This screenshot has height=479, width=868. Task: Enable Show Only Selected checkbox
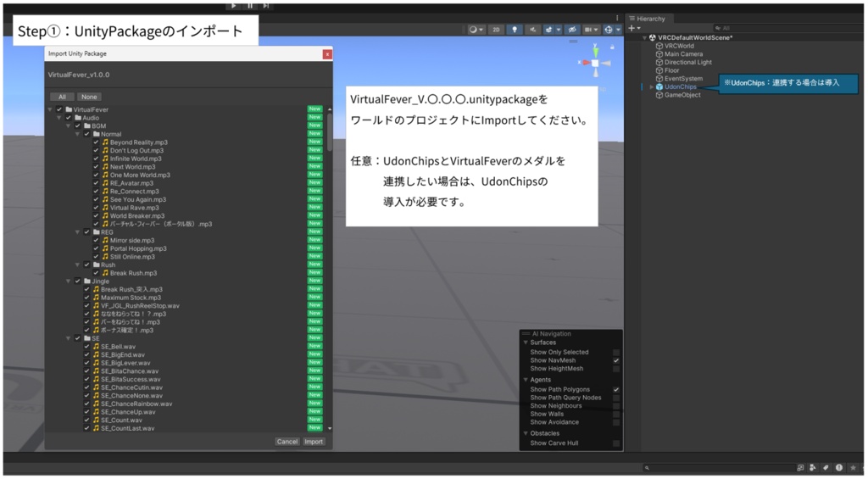pyautogui.click(x=616, y=352)
